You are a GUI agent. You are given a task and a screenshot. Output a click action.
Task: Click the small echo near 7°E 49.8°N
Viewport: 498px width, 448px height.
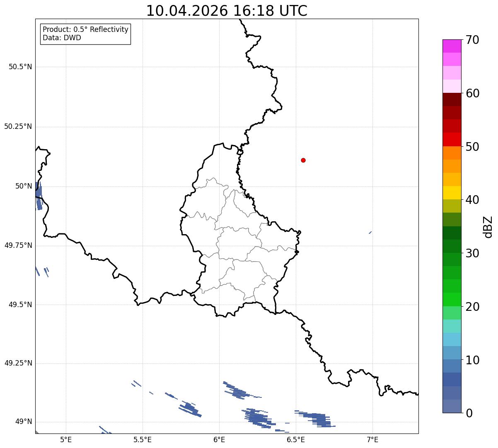click(370, 232)
